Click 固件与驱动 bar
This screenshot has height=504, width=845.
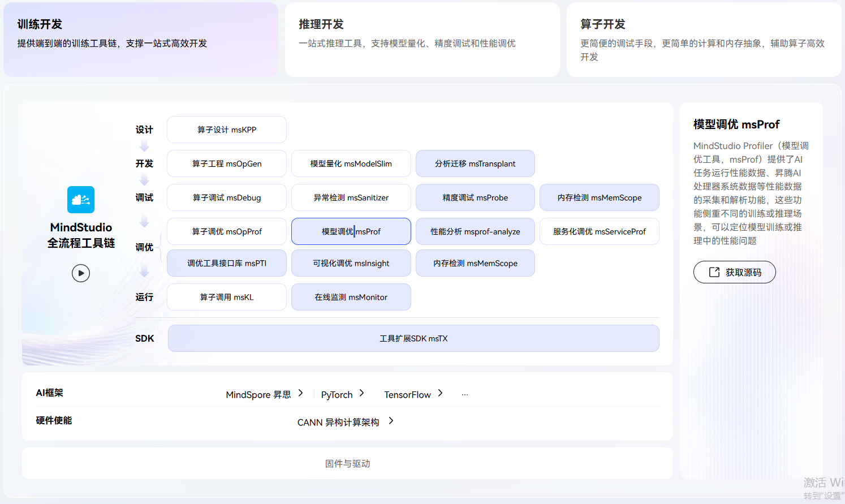[347, 463]
